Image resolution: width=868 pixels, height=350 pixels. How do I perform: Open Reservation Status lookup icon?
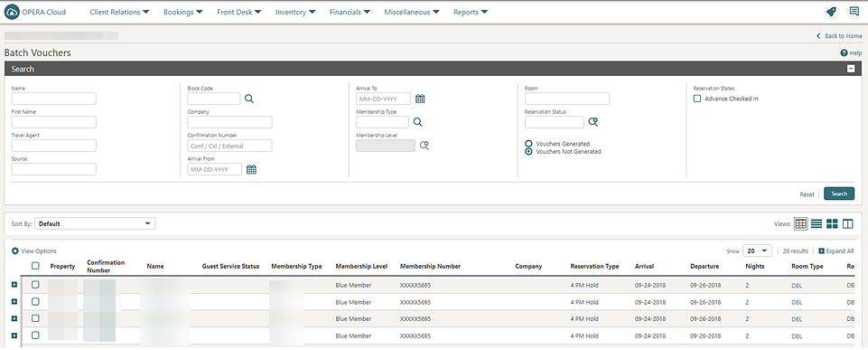593,122
